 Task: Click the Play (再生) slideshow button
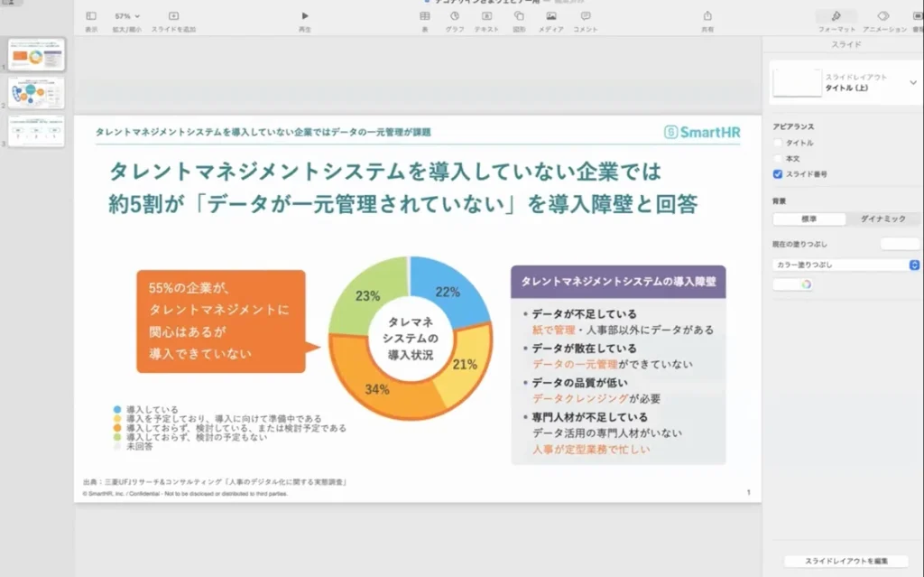[x=305, y=16]
